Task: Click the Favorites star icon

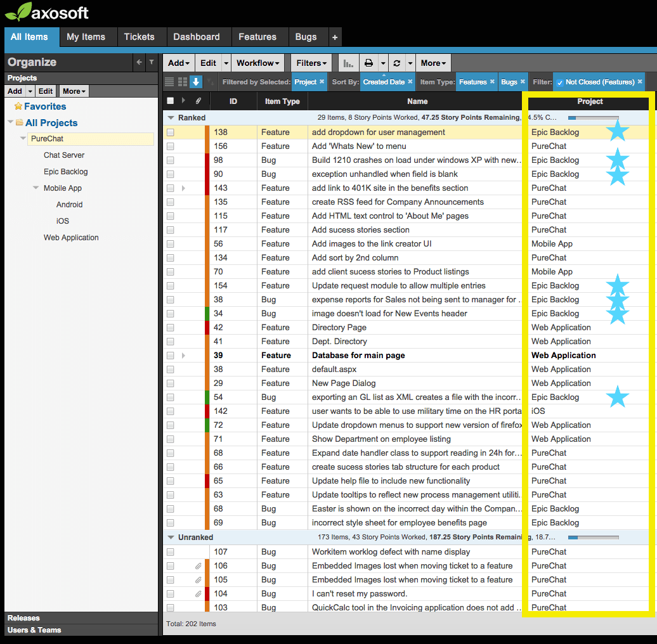Action: tap(18, 106)
